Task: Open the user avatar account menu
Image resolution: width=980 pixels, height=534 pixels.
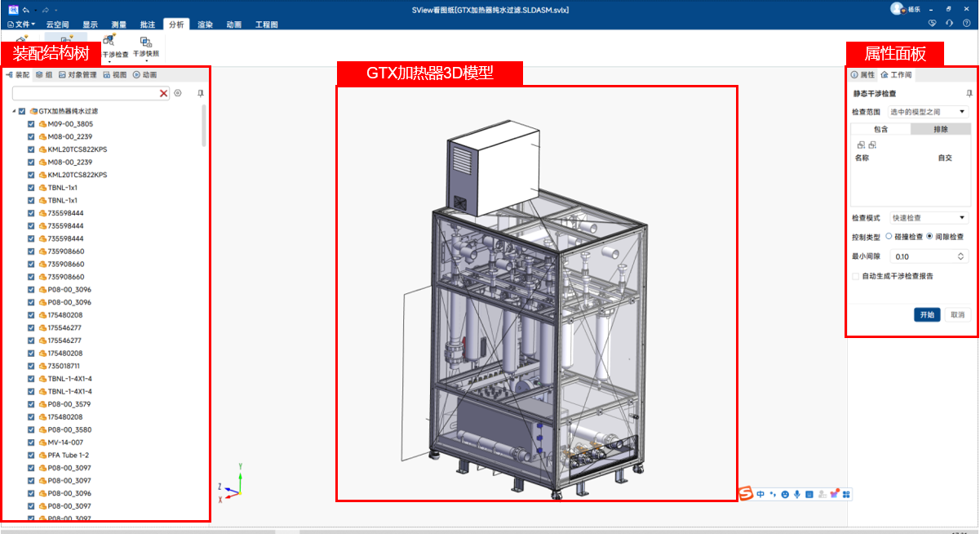Action: 897,9
